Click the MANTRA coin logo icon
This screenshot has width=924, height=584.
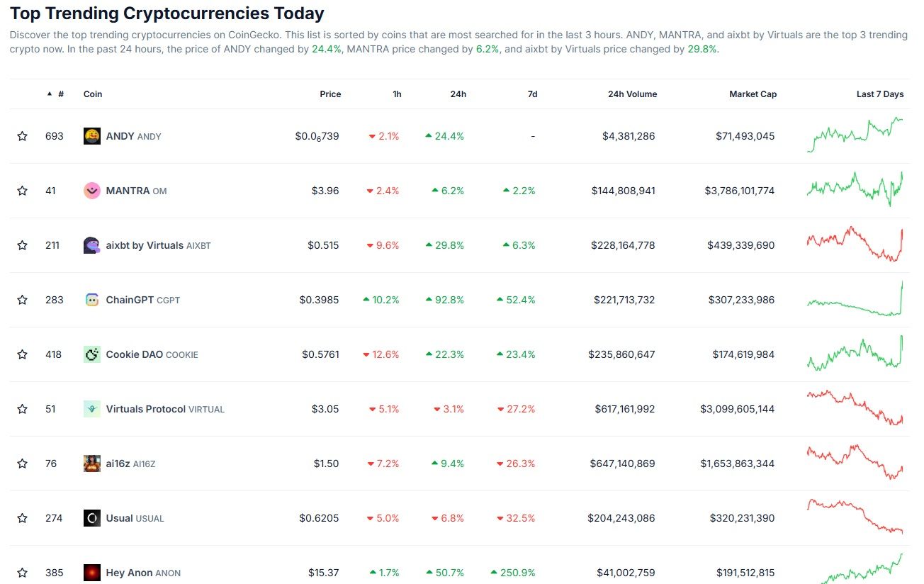pyautogui.click(x=92, y=191)
